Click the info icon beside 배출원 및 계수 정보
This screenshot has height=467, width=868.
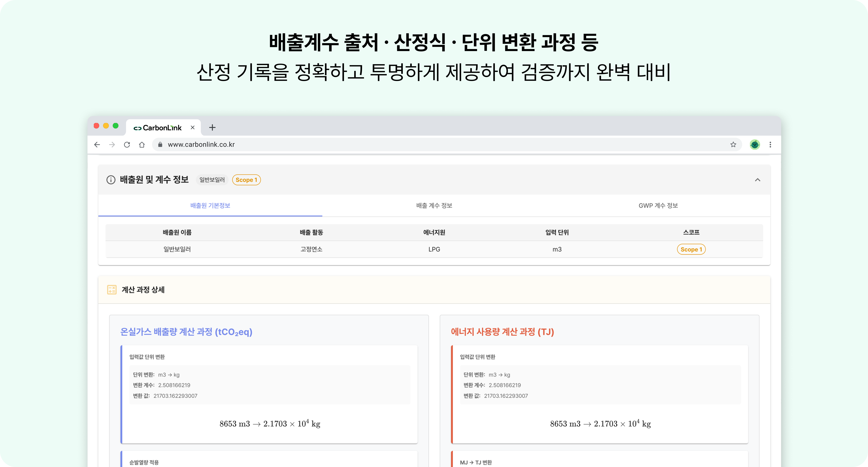click(111, 180)
